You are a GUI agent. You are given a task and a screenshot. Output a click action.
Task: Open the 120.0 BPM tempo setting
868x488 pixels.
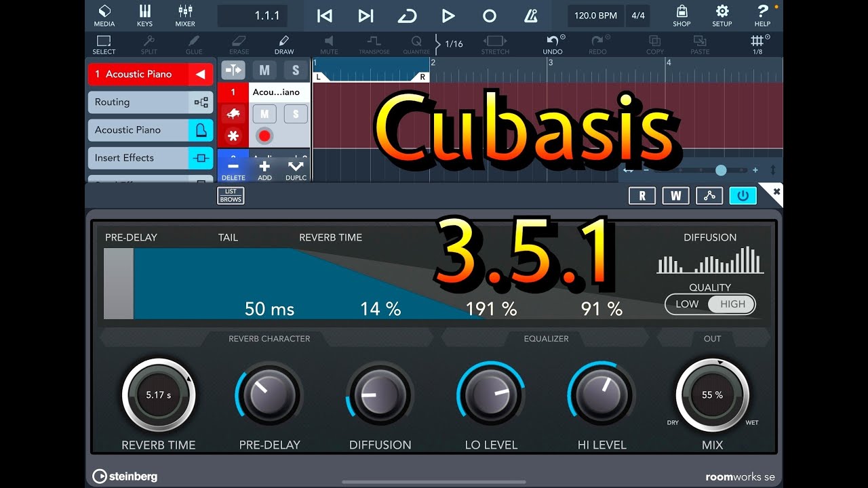pyautogui.click(x=595, y=16)
